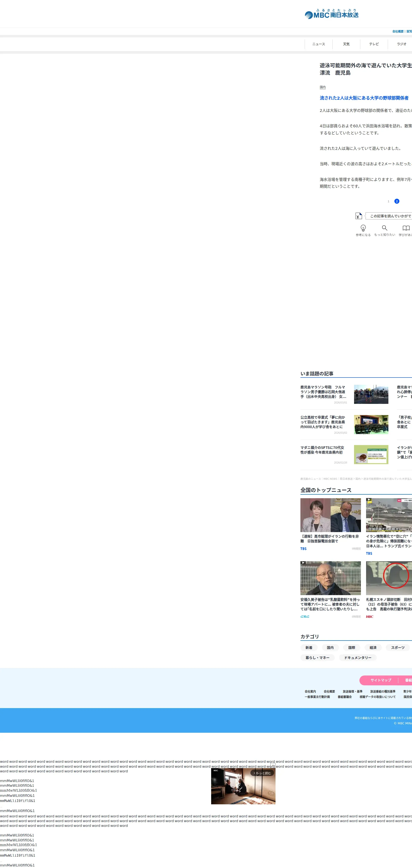Click the もっと読む button on the video ad
This screenshot has width=412, height=868.
263,773
